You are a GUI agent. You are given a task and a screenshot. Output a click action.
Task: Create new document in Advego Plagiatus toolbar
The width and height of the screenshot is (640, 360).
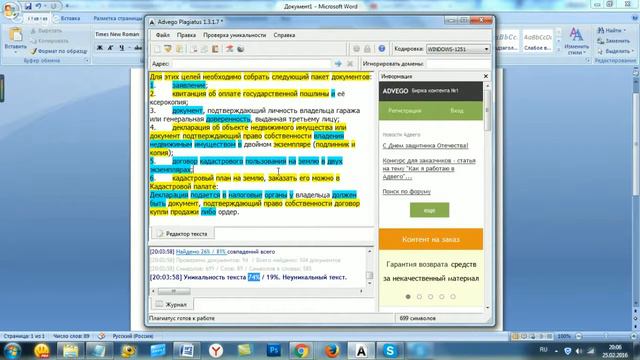pos(157,49)
